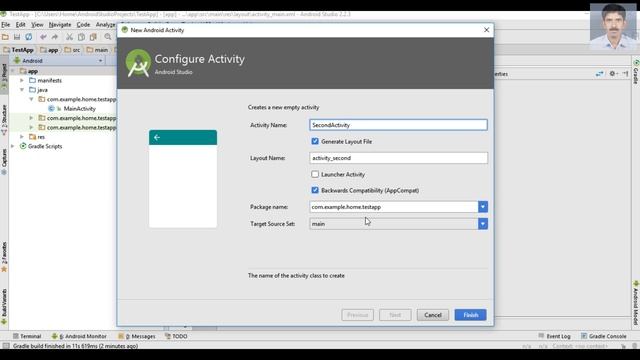Click the settings gear in properties panel
The width and height of the screenshot is (640, 360).
click(x=613, y=74)
